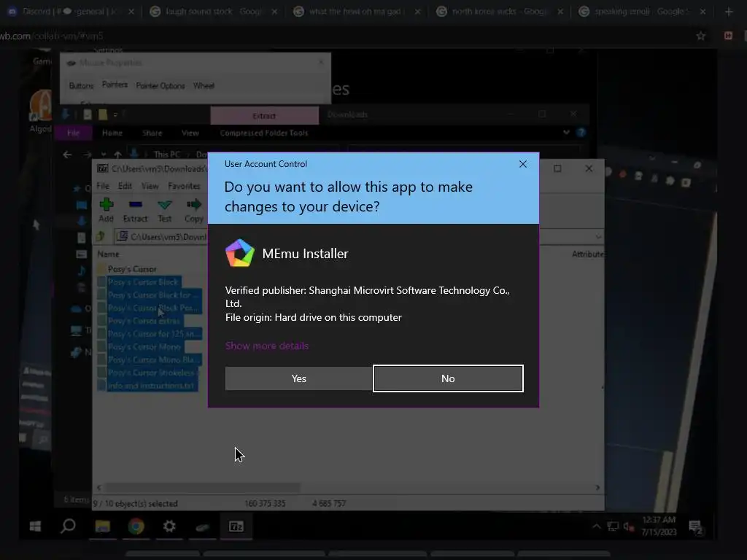Click the network icon in system tray
The image size is (747, 560).
(613, 526)
